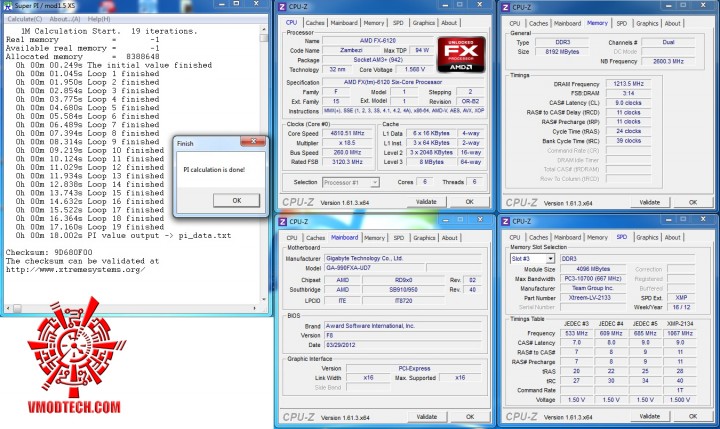Click the Checksum: 9D680F00 line

[49, 252]
